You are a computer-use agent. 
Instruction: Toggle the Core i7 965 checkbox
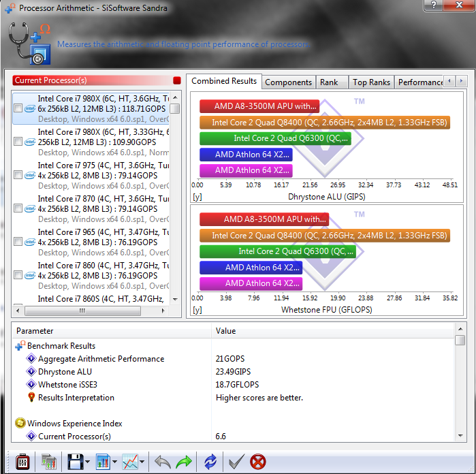(x=18, y=242)
